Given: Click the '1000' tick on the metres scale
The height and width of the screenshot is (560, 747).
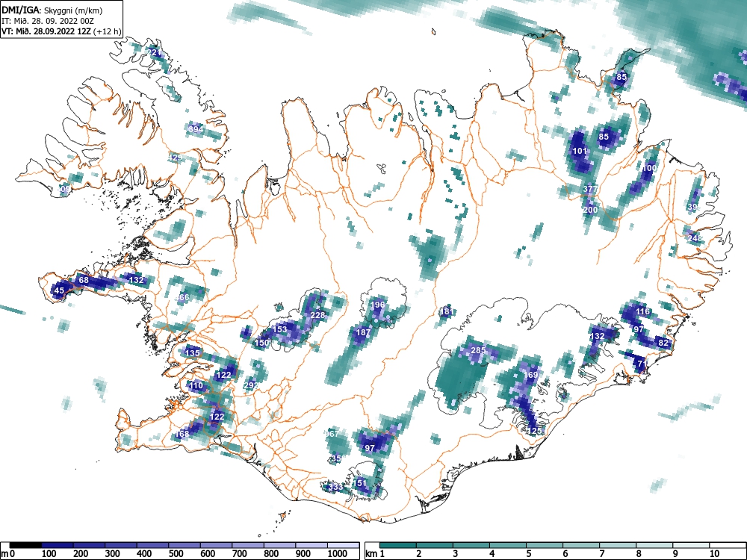Looking at the screenshot, I should 338,554.
